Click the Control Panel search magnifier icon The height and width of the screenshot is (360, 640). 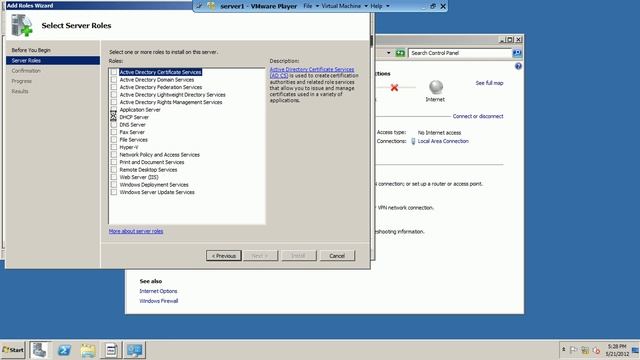point(517,53)
